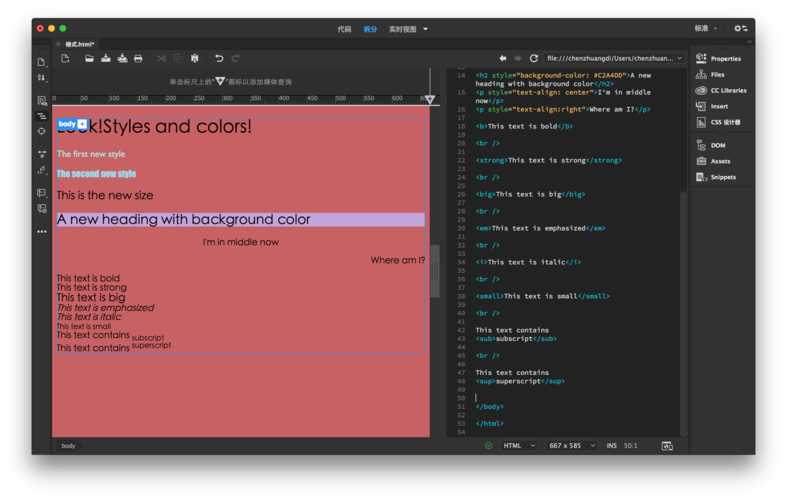Open the Assets panel
787x500 pixels.
click(x=719, y=161)
